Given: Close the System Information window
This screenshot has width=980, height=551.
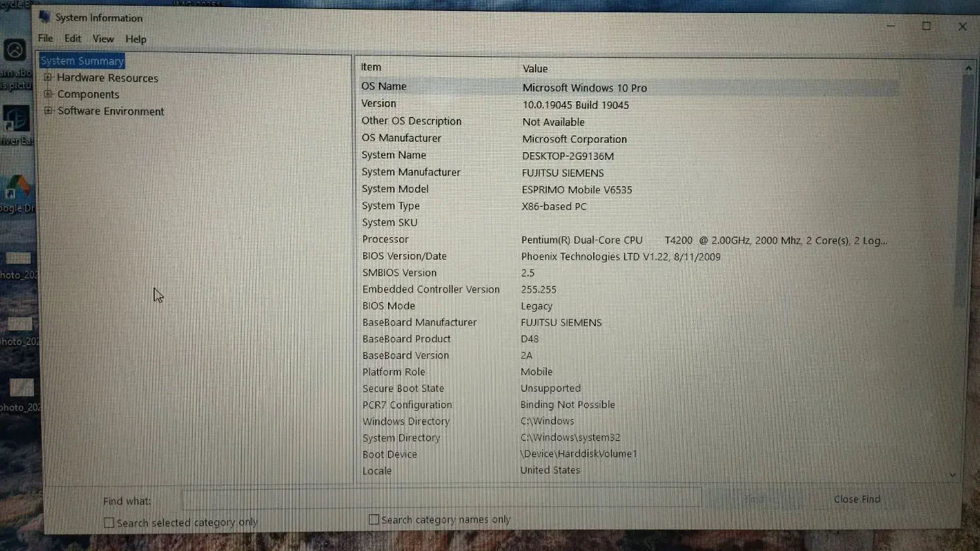Looking at the screenshot, I should 962,27.
